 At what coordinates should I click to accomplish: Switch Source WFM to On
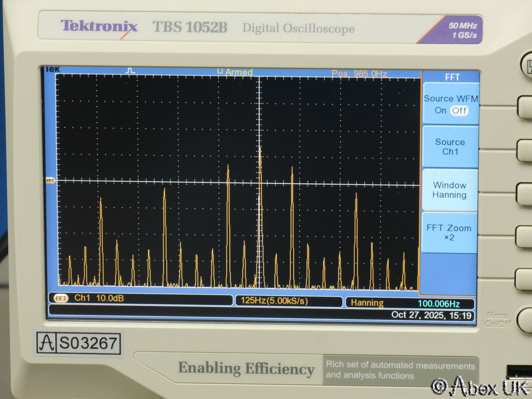440,111
